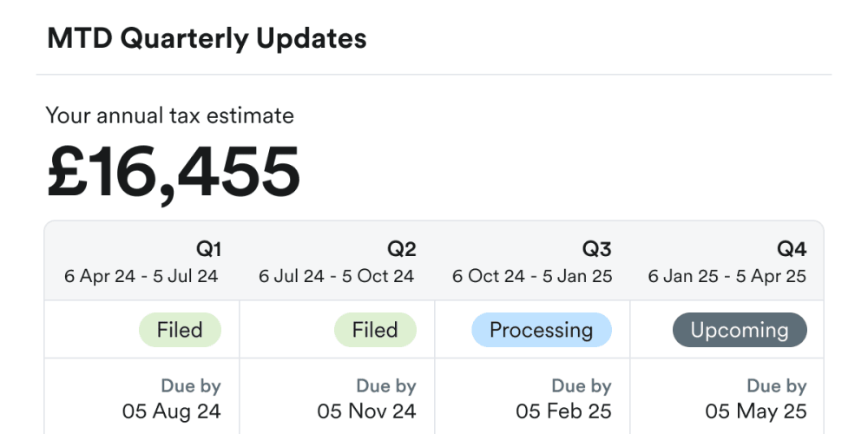Click the 05 Aug 24 due date
Image resolution: width=868 pixels, height=434 pixels.
coord(172,411)
